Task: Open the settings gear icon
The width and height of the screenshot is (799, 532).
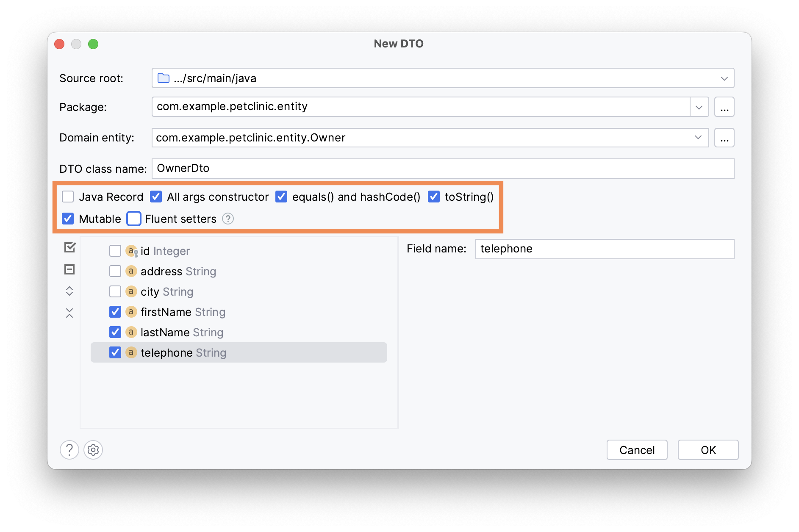Action: [93, 450]
